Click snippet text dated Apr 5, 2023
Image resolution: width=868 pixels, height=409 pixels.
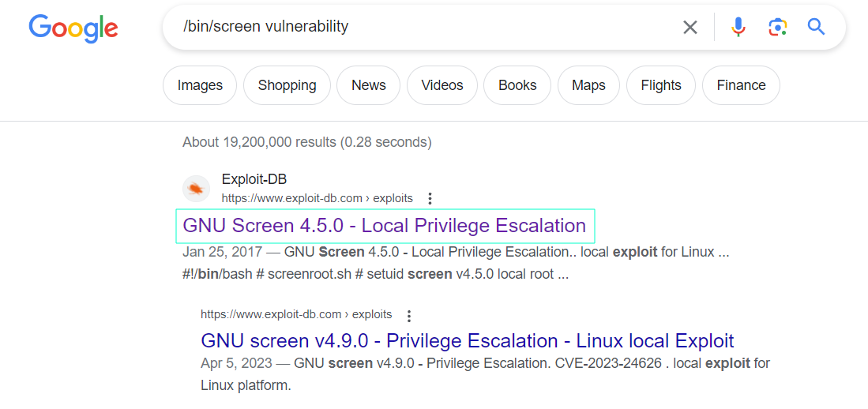(x=485, y=364)
